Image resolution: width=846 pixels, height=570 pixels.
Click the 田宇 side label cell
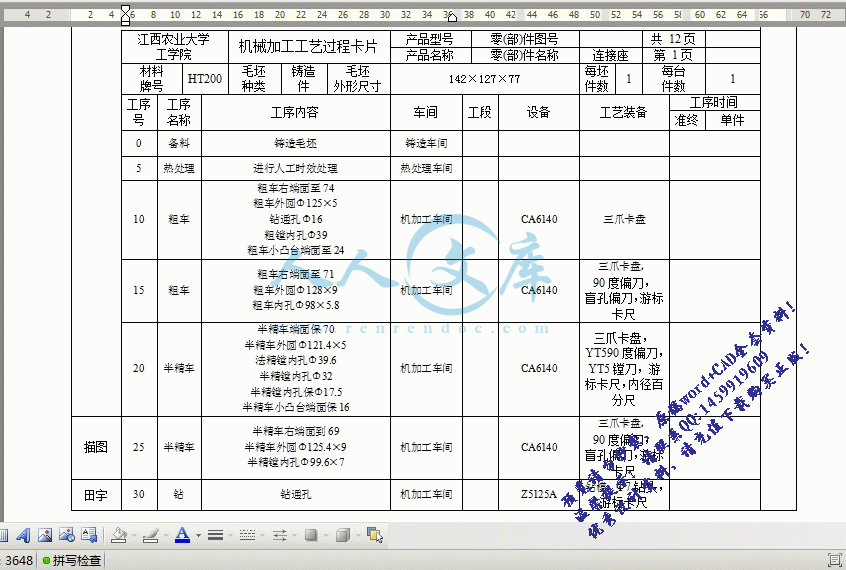pyautogui.click(x=95, y=495)
